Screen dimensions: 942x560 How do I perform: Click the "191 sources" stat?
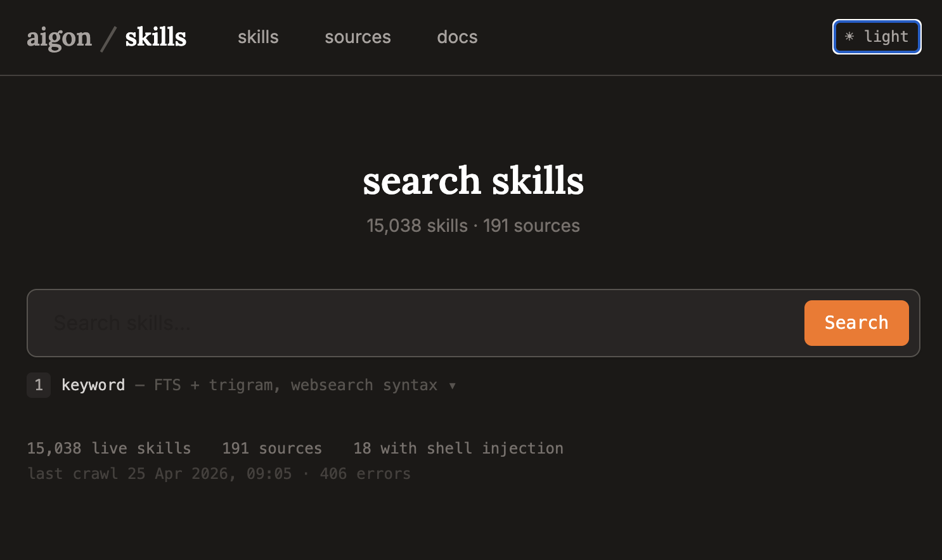coord(271,448)
